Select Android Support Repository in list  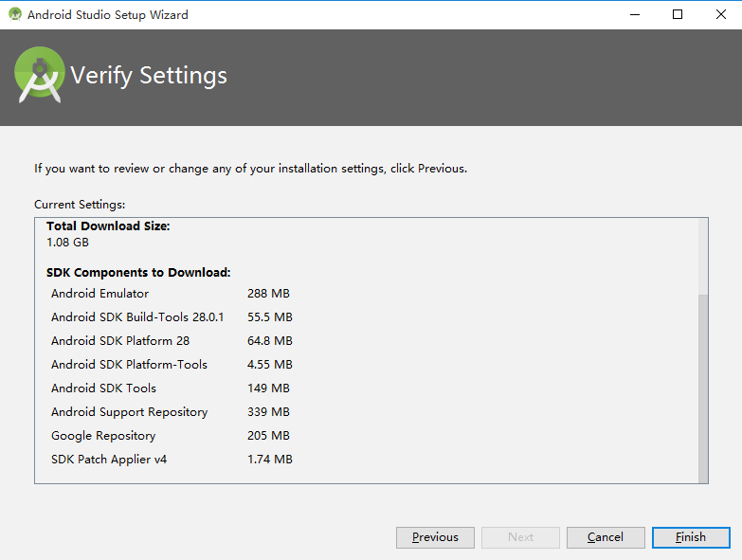click(x=129, y=412)
